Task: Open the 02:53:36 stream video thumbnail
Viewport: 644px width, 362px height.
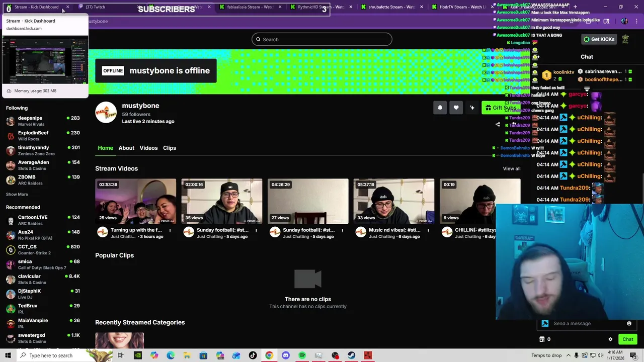Action: (136, 201)
